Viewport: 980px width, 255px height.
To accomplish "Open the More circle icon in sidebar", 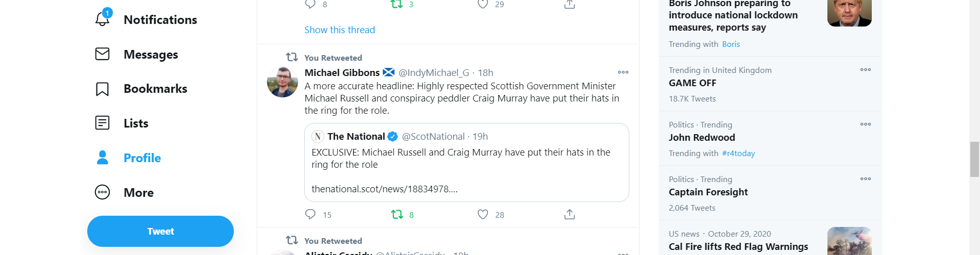I will tap(103, 192).
